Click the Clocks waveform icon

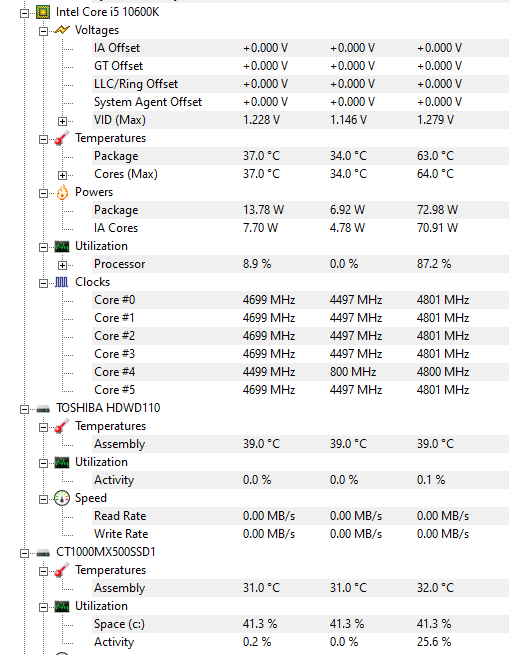click(62, 282)
